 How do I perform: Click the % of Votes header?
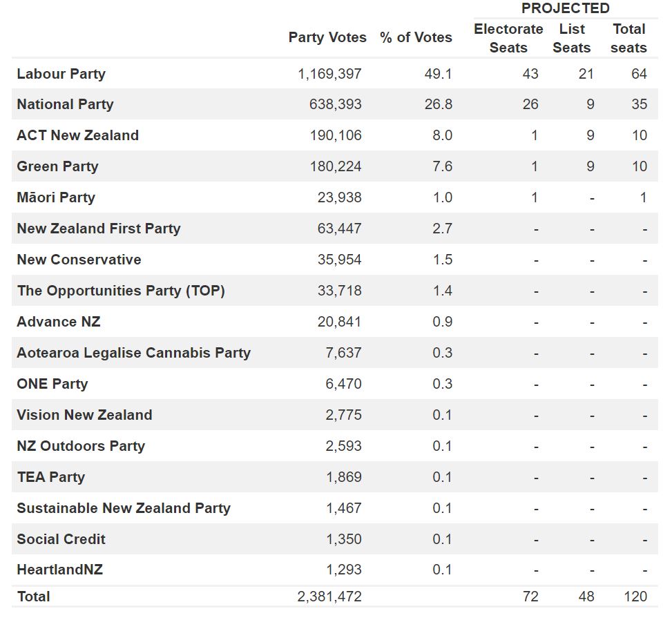[x=416, y=37]
